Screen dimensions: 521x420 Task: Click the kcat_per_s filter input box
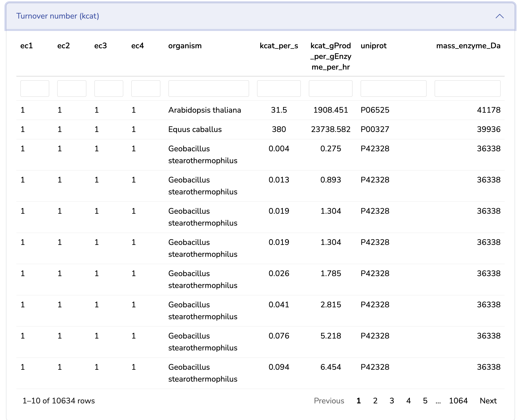tap(279, 88)
